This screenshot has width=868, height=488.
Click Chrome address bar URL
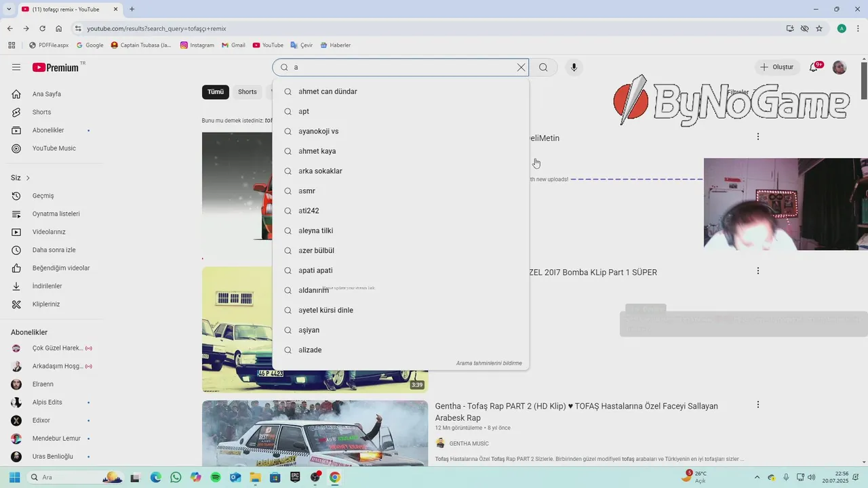point(157,28)
